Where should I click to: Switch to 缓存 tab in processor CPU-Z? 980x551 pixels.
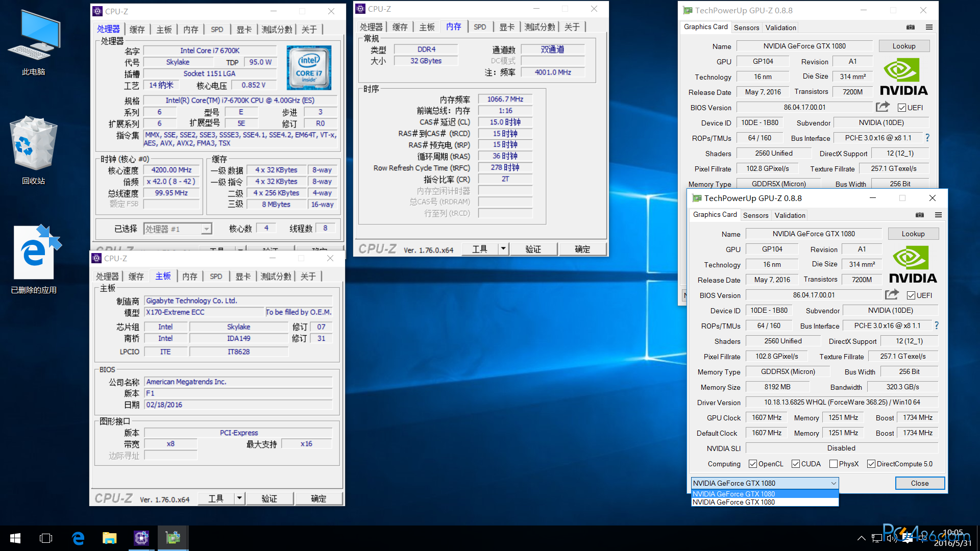click(137, 30)
